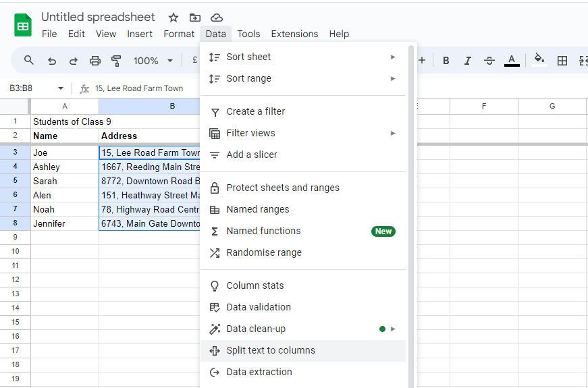588x388 pixels.
Task: Select cell A3 containing Joe
Action: (65, 153)
